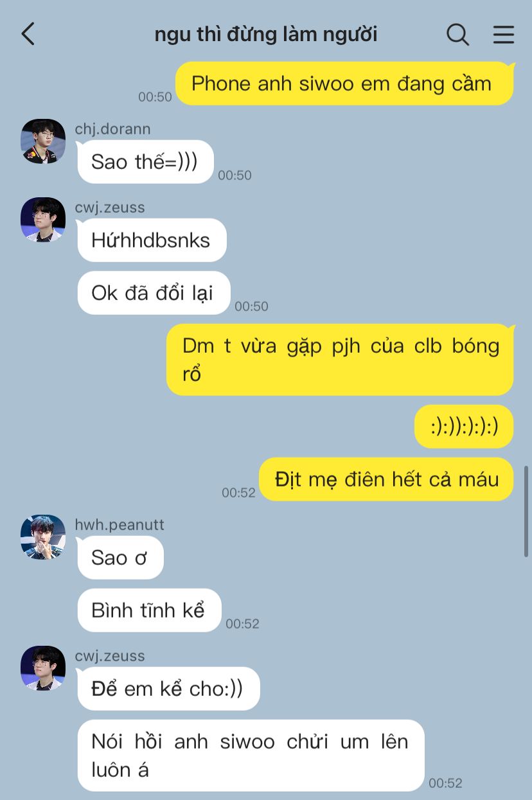Tap the "Ok đã đổi lại" message
This screenshot has height=800, width=532.
154,293
